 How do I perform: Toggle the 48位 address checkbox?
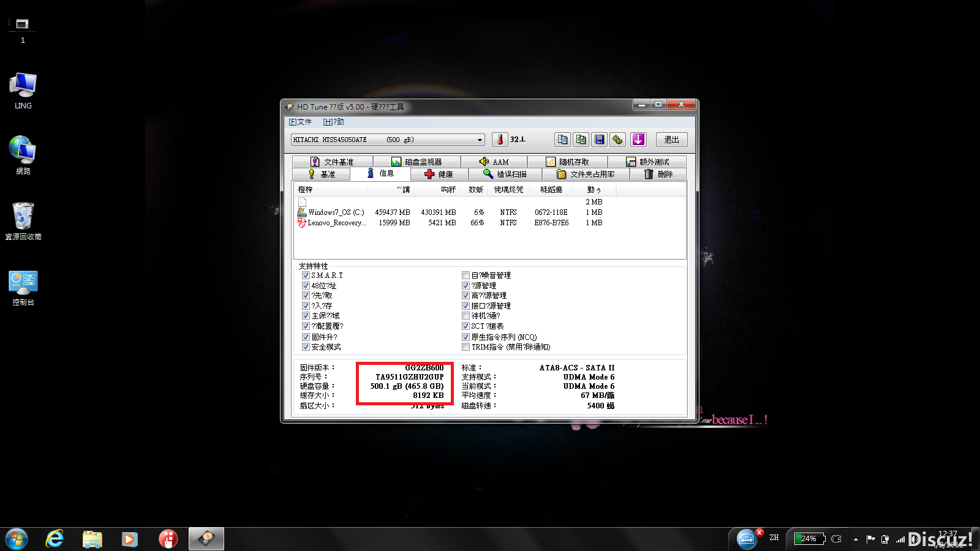point(306,285)
